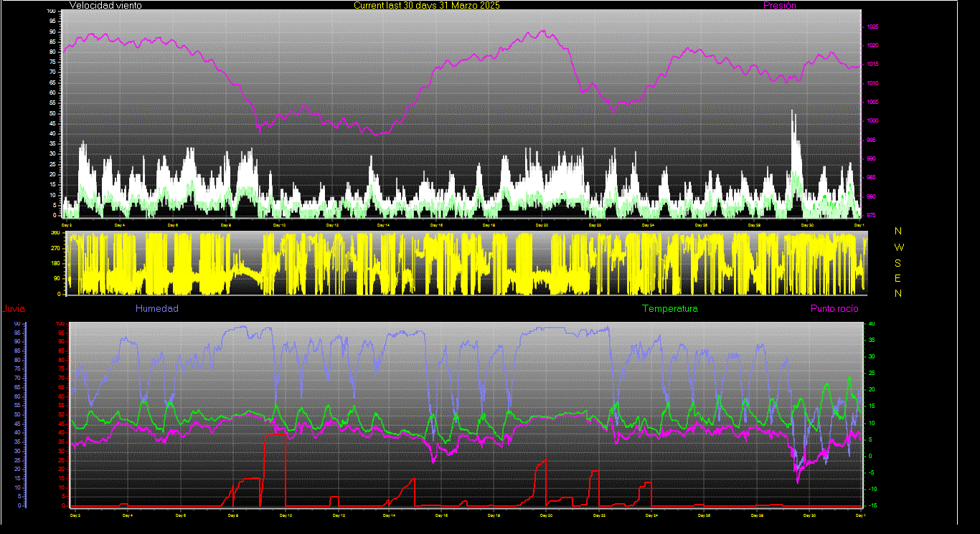Click the 1005 value on the pressure axis

pyautogui.click(x=872, y=102)
